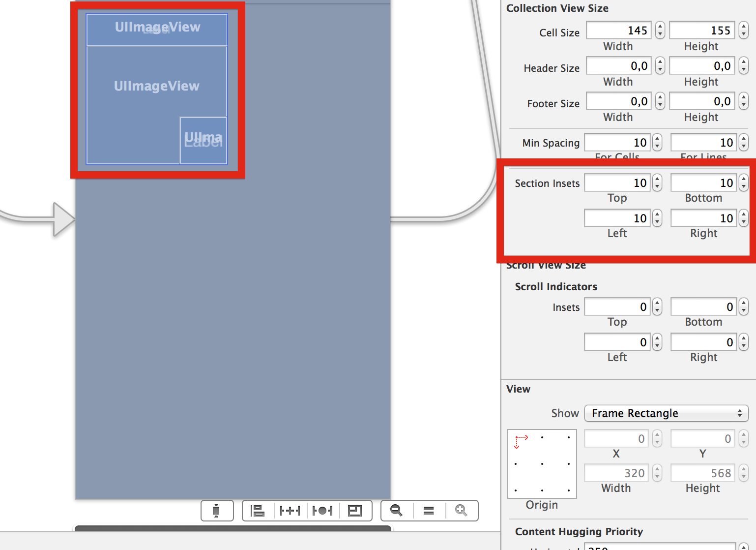Select bottom-left origin anchor point
756x550 pixels.
[x=516, y=490]
